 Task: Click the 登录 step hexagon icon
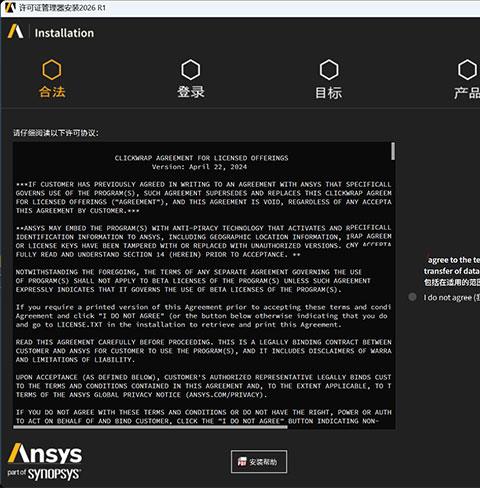[x=191, y=70]
